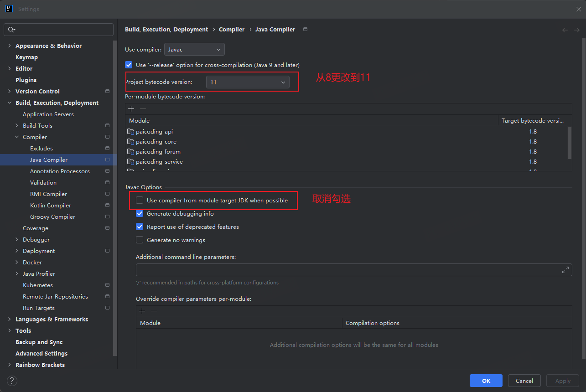This screenshot has width=586, height=392.
Task: Add a module to per-module bytecode list
Action: 131,108
